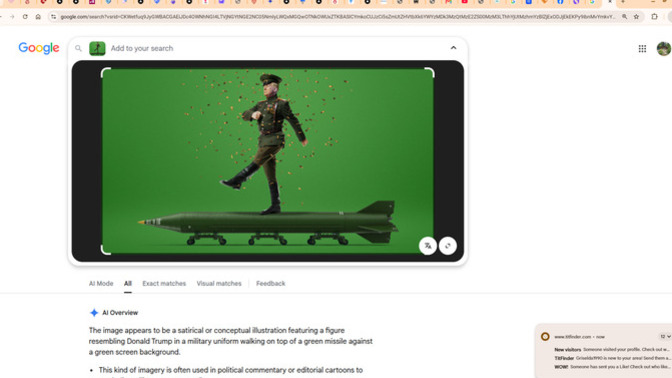The width and height of the screenshot is (672, 378).
Task: Click the top-left crop corner handle
Action: pyautogui.click(x=105, y=72)
